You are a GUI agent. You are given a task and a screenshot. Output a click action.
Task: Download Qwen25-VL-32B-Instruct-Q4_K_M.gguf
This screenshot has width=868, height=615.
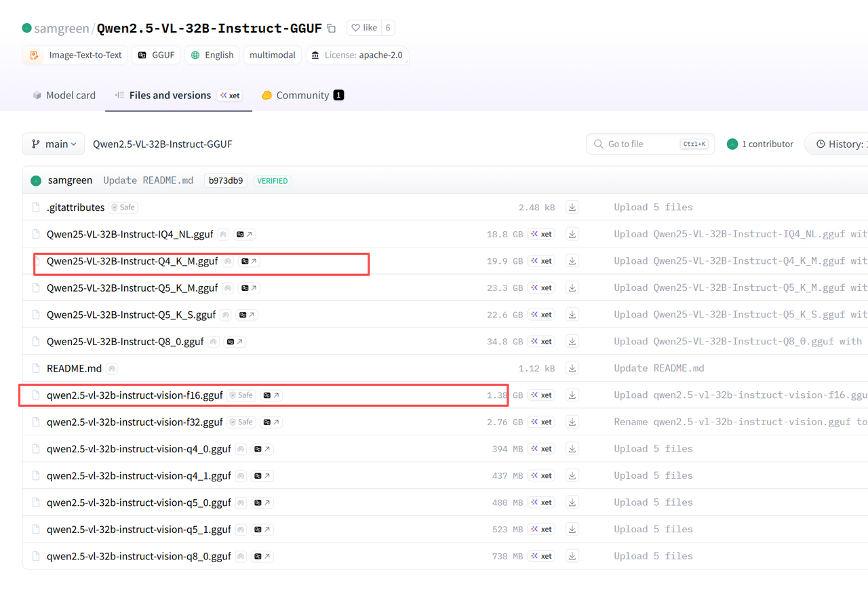[x=572, y=261]
